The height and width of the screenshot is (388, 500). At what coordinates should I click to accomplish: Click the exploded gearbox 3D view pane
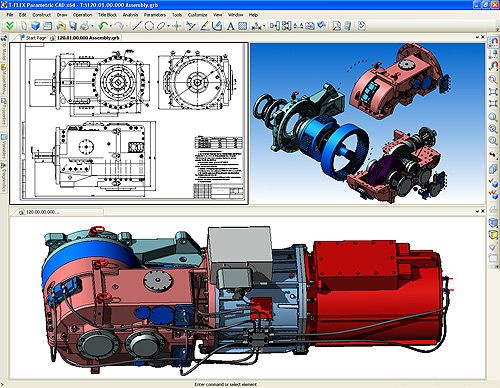pos(368,123)
